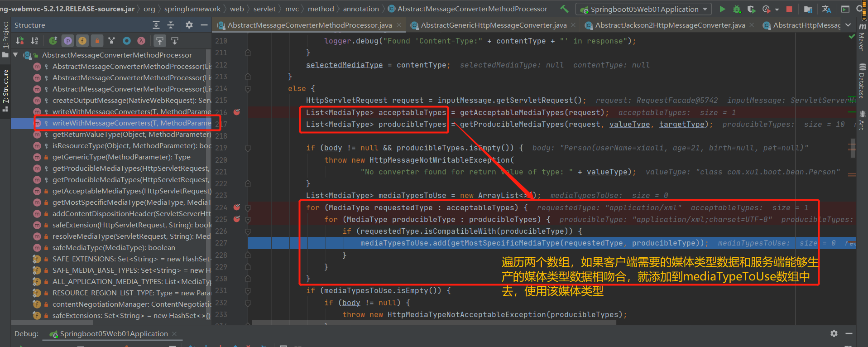Image resolution: width=868 pixels, height=347 pixels.
Task: Collapse code fold at line 219
Action: 248,148
